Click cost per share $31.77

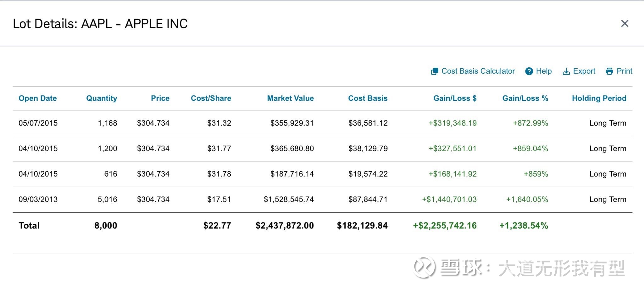[219, 149]
